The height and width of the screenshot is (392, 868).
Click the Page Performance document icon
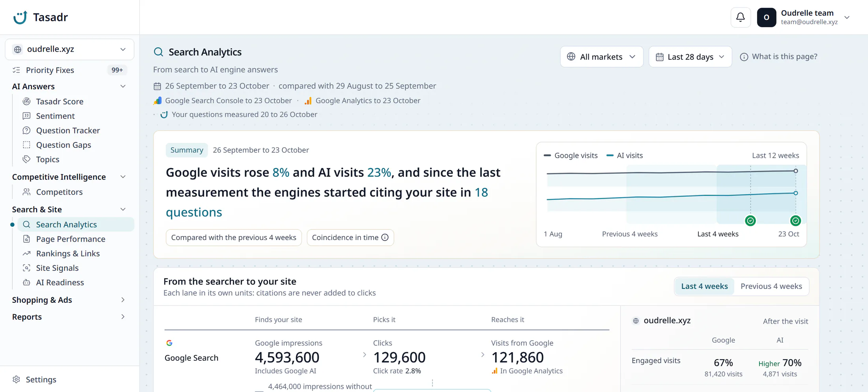26,239
